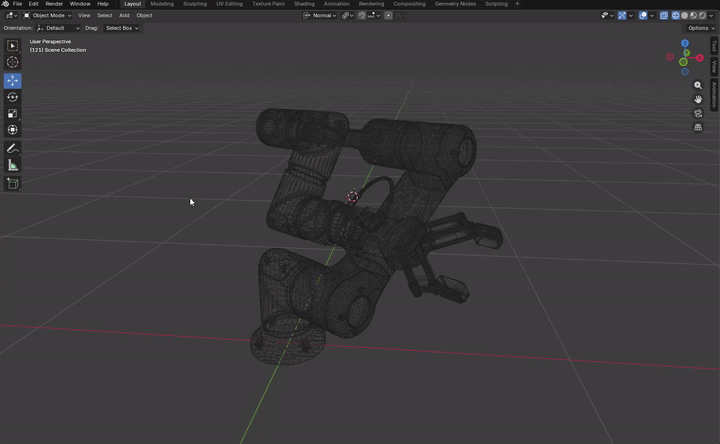Open the Select Box drag dropdown
The image size is (720, 444).
click(x=122, y=28)
